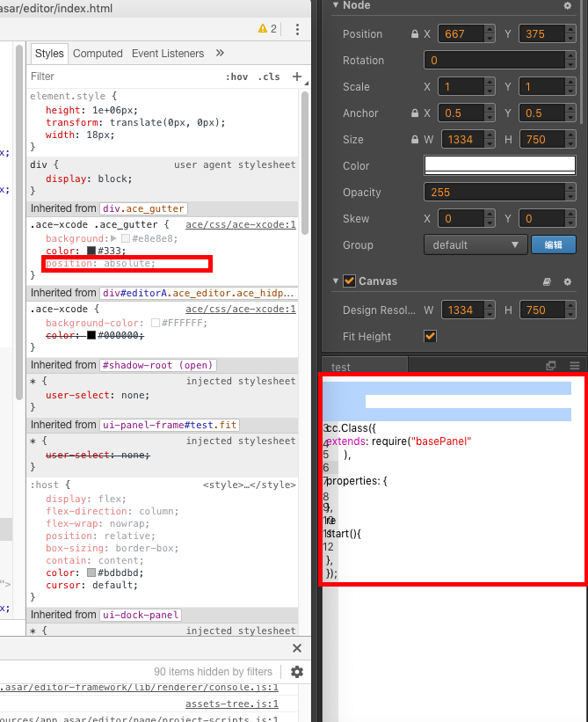
Task: Click the Filter styles input field
Action: (124, 77)
